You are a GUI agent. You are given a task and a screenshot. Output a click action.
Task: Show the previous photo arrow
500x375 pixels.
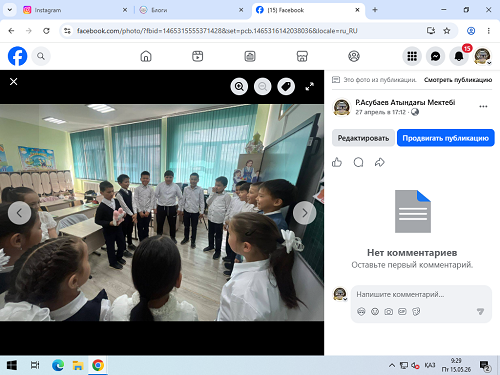(19, 213)
